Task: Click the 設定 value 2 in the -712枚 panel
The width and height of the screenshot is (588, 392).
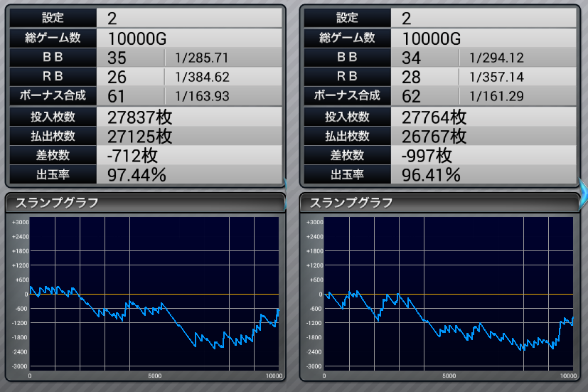Action: pos(112,18)
